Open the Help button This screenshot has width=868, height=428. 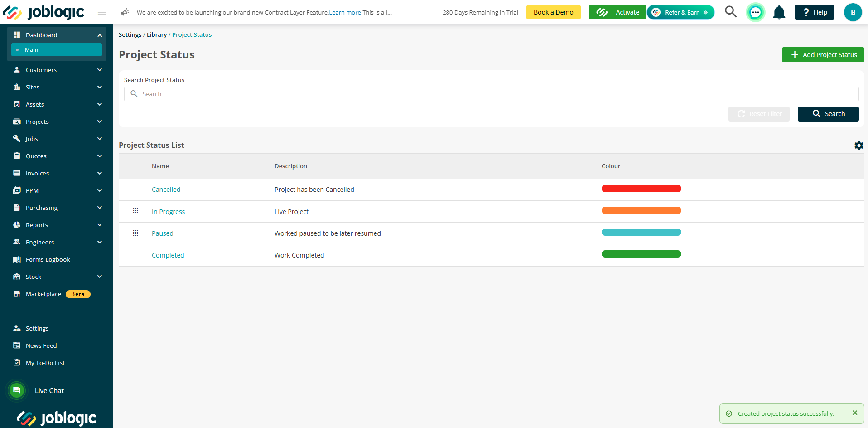(x=814, y=12)
